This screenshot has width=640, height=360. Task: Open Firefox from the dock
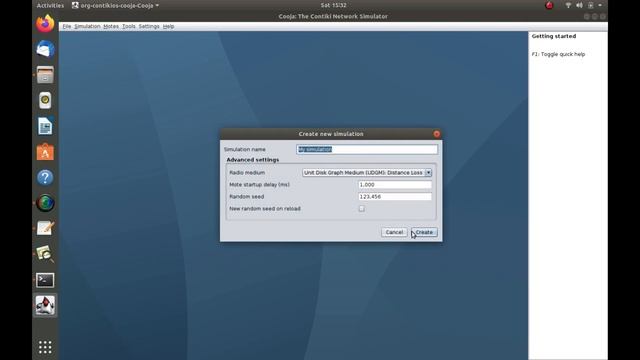(45, 24)
